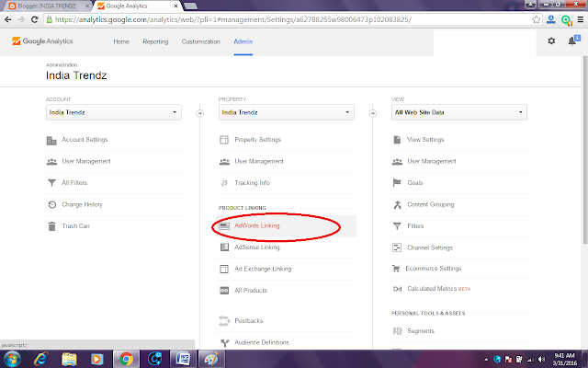Click the arrow between Account and Property columns
The height and width of the screenshot is (368, 588).
coord(200,113)
